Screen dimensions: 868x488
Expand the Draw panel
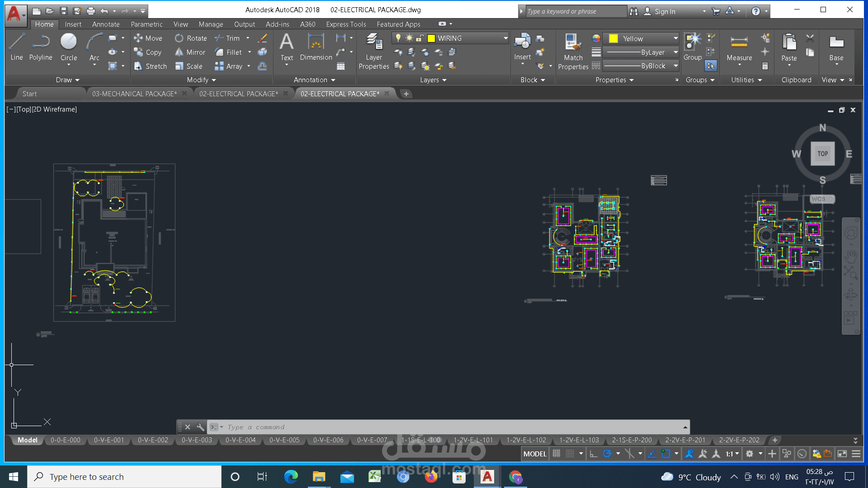(68, 80)
